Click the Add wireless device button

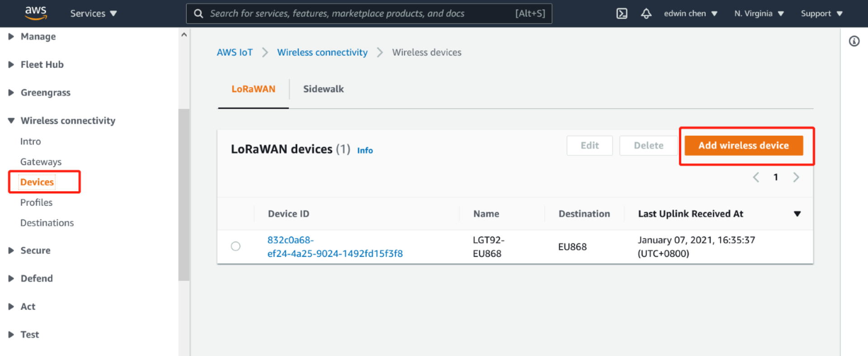(x=744, y=146)
